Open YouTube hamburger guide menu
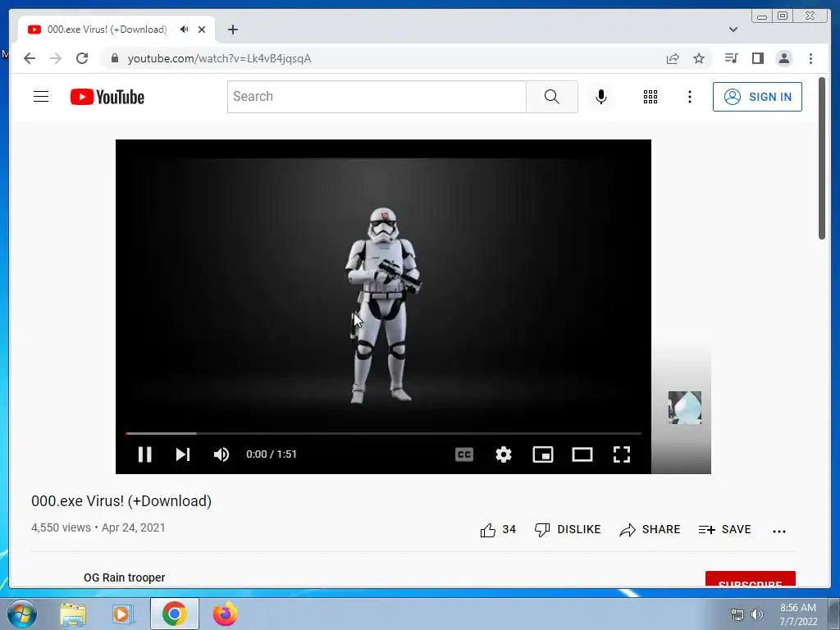The height and width of the screenshot is (630, 840). 41,97
